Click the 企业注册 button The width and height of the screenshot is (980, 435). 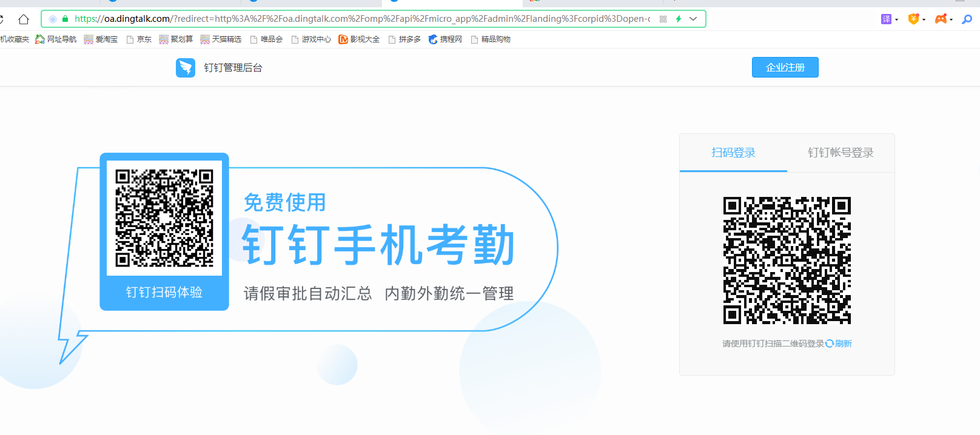785,67
